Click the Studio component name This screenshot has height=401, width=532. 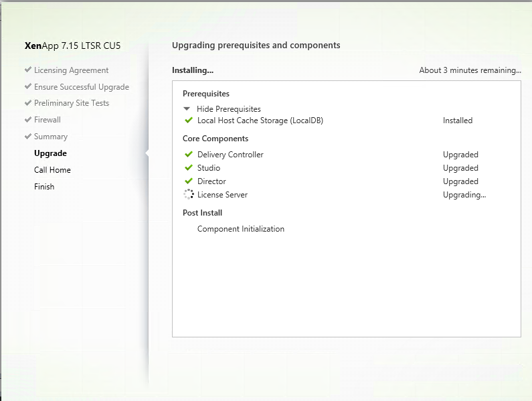[209, 168]
